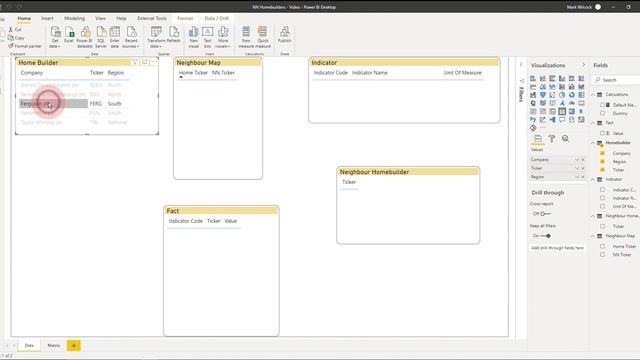Choose the Line chart visualization icon
The image size is (640, 360).
(533, 87)
